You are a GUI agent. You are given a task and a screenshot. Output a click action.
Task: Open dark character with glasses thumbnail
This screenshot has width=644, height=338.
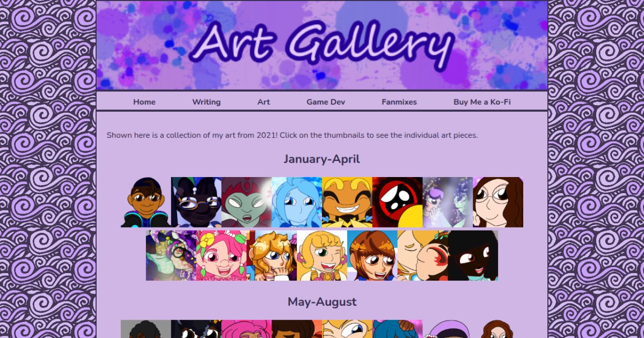click(x=196, y=202)
